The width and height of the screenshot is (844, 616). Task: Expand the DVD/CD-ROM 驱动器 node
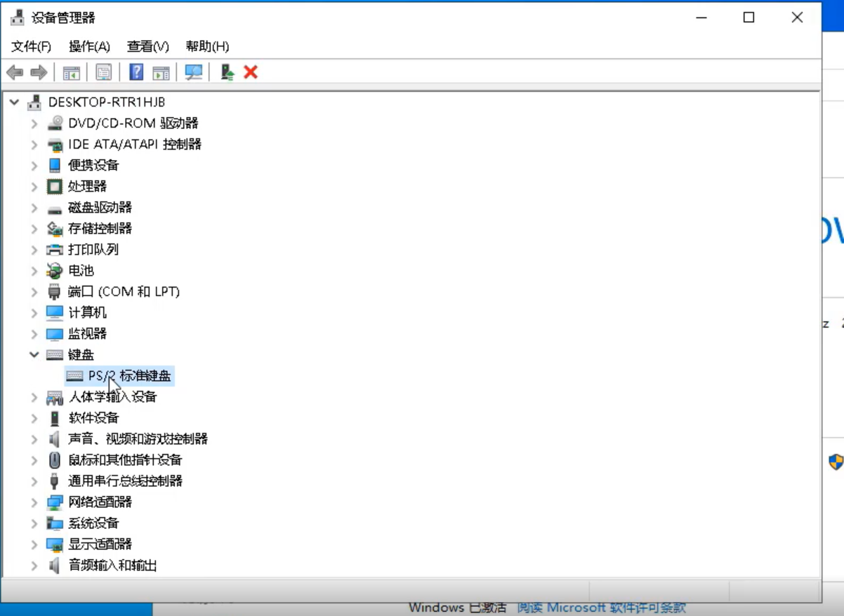coord(34,123)
